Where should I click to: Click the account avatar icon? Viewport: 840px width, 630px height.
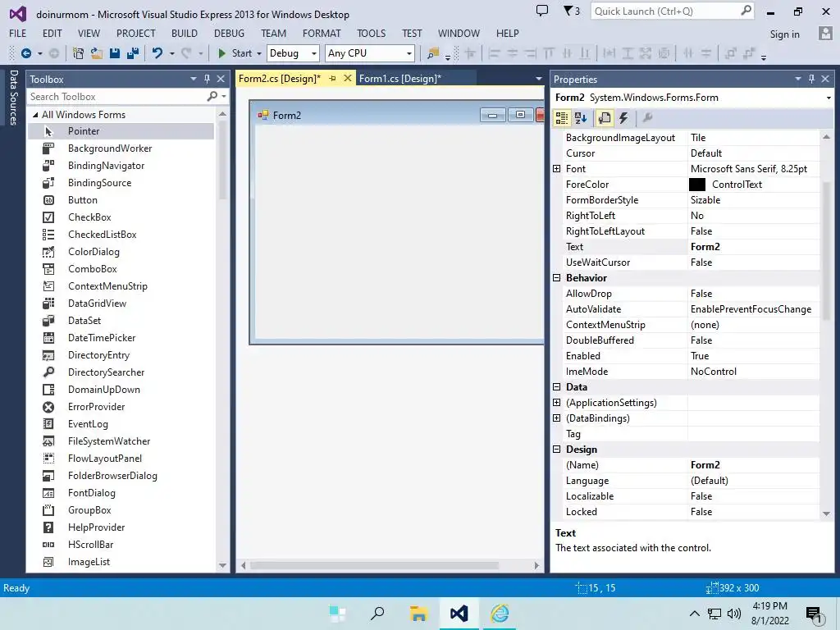(825, 33)
